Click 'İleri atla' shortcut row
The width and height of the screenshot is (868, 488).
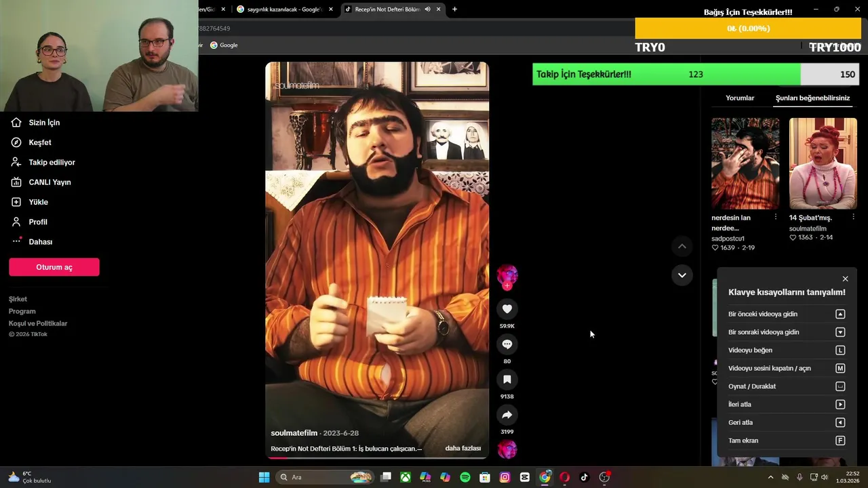click(787, 405)
